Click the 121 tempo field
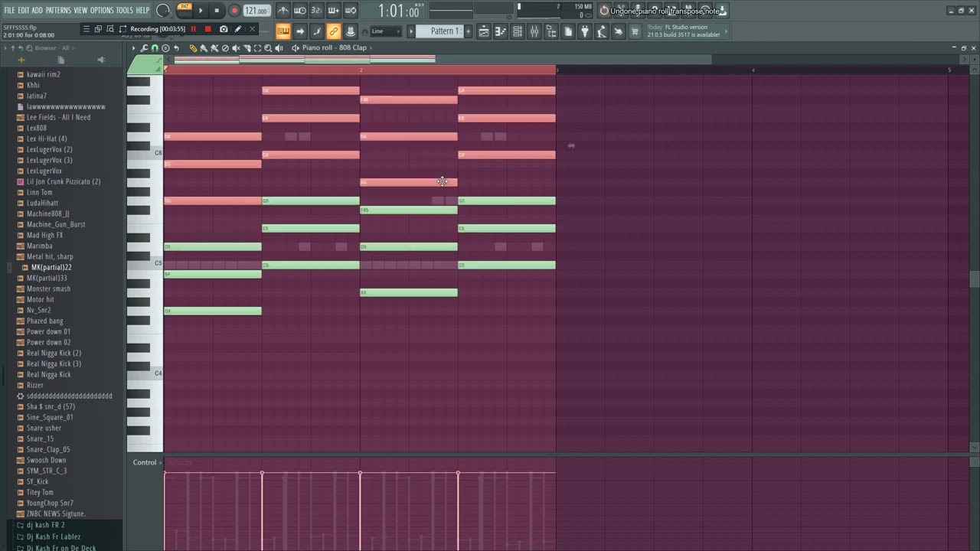The image size is (980, 551). pyautogui.click(x=257, y=11)
